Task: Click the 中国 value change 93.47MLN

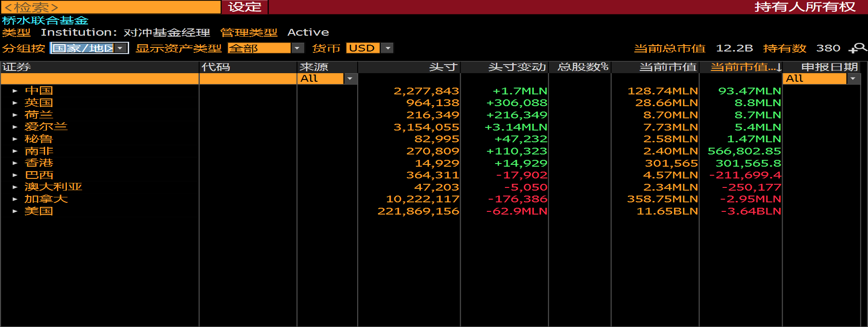Action: 750,91
